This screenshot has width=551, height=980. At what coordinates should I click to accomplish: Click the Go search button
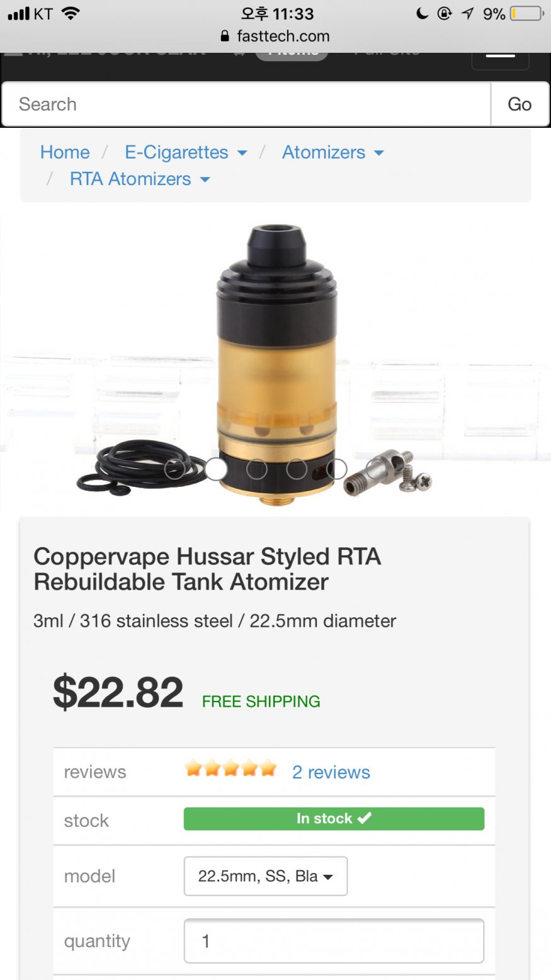pos(520,104)
